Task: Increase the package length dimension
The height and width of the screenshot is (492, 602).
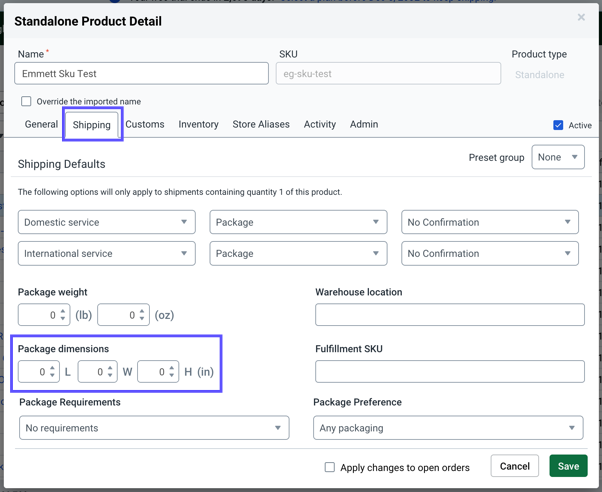Action: point(52,368)
